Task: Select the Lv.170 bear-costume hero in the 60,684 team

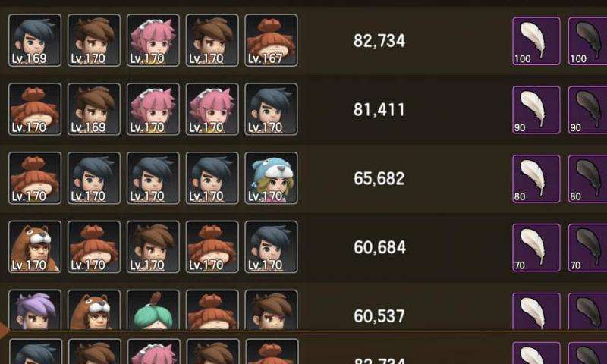Action: (35, 246)
